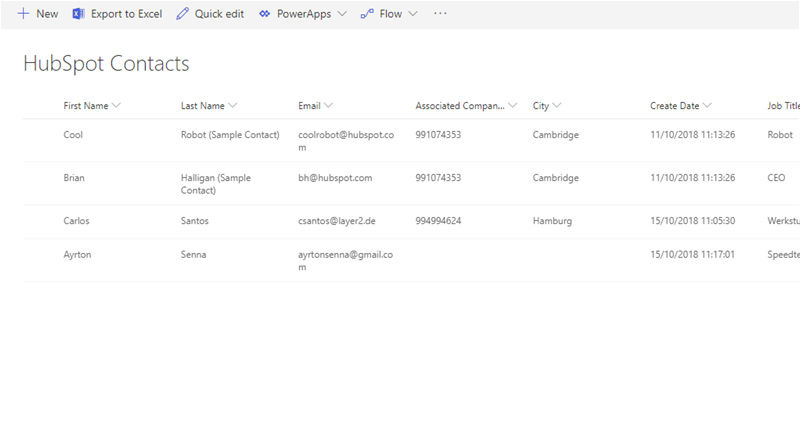Expand the Flow dropdown chevron
The height and width of the screenshot is (438, 800).
coord(413,14)
